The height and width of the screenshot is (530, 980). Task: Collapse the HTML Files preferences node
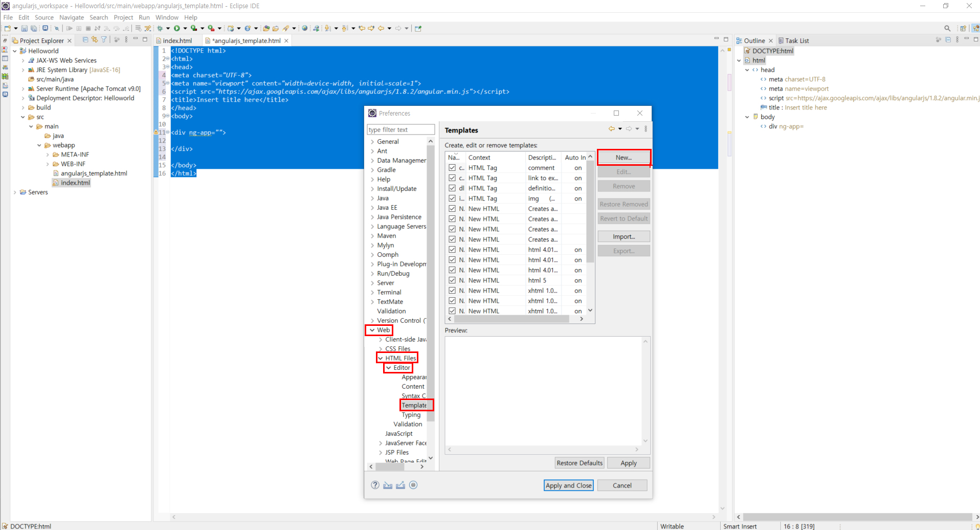coord(380,359)
